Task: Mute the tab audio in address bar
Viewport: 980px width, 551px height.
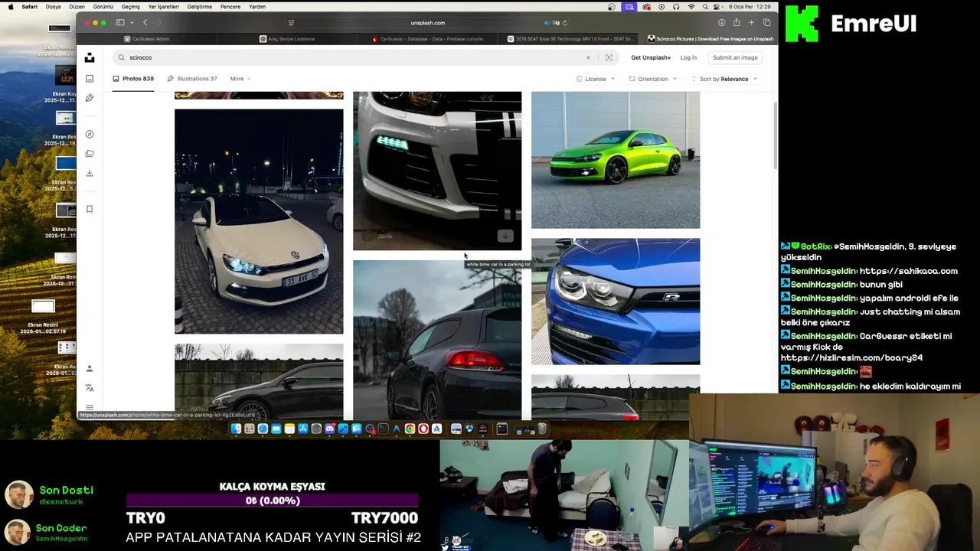Action: coord(546,23)
